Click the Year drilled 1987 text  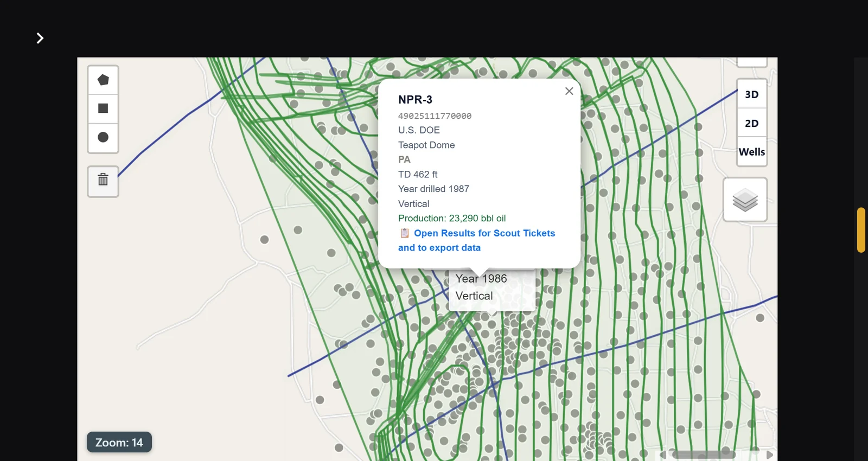click(433, 189)
